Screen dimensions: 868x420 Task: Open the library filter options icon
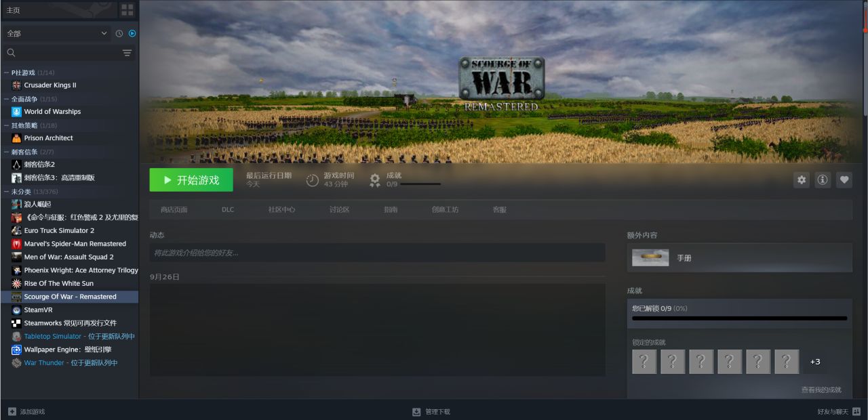(127, 53)
